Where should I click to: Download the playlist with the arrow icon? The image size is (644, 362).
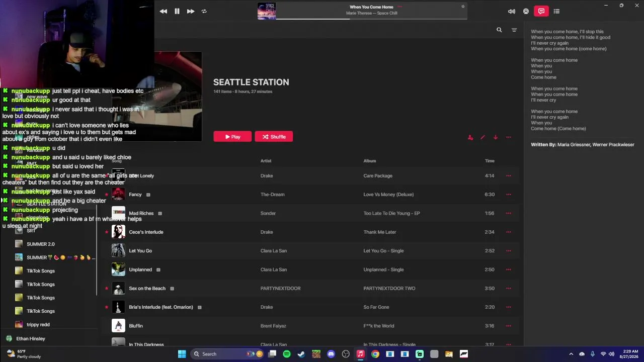[496, 137]
